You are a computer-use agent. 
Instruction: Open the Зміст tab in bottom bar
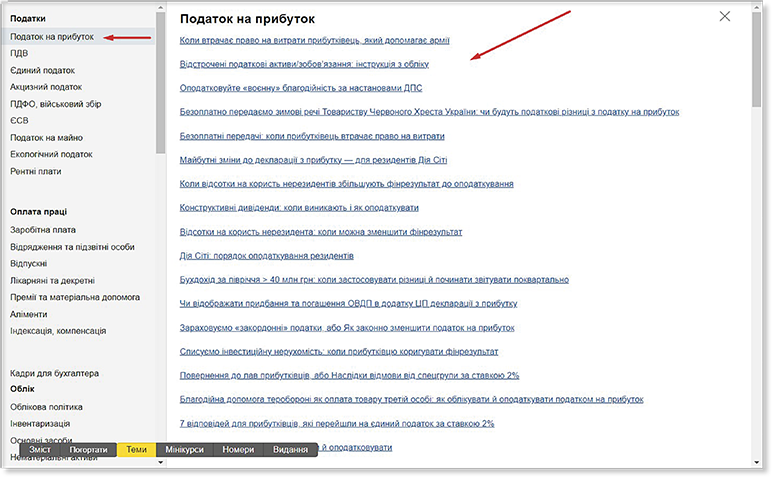(40, 450)
